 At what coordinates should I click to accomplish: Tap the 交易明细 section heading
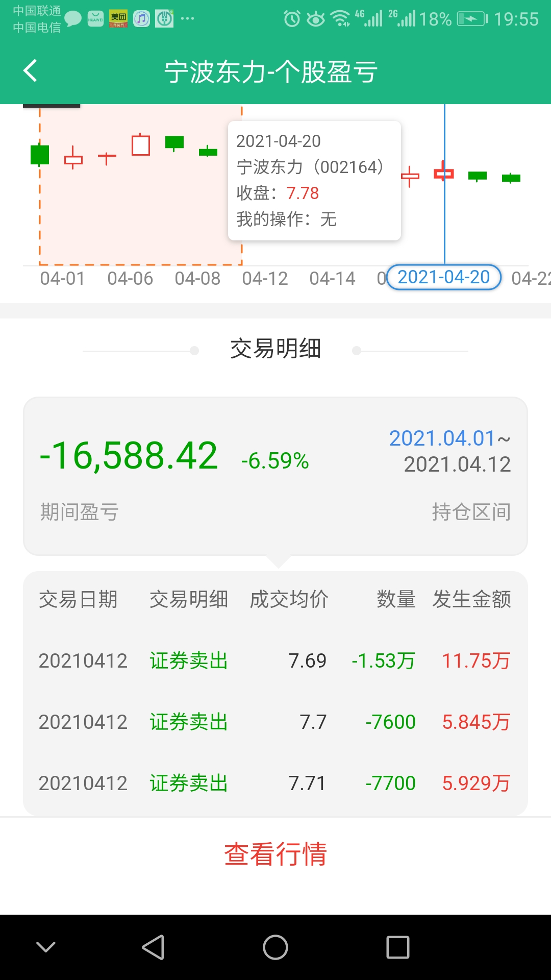(275, 349)
